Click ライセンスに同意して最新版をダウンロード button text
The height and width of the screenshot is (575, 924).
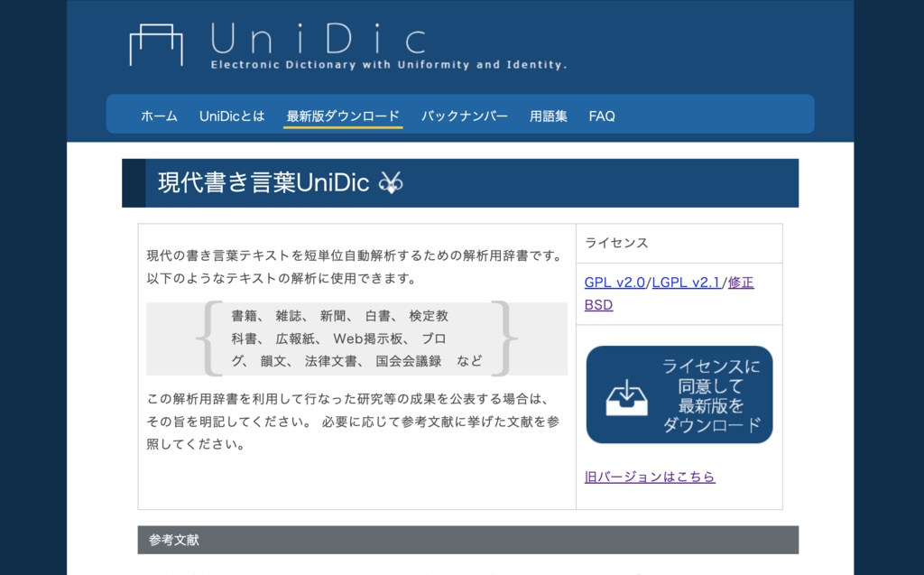(x=711, y=395)
